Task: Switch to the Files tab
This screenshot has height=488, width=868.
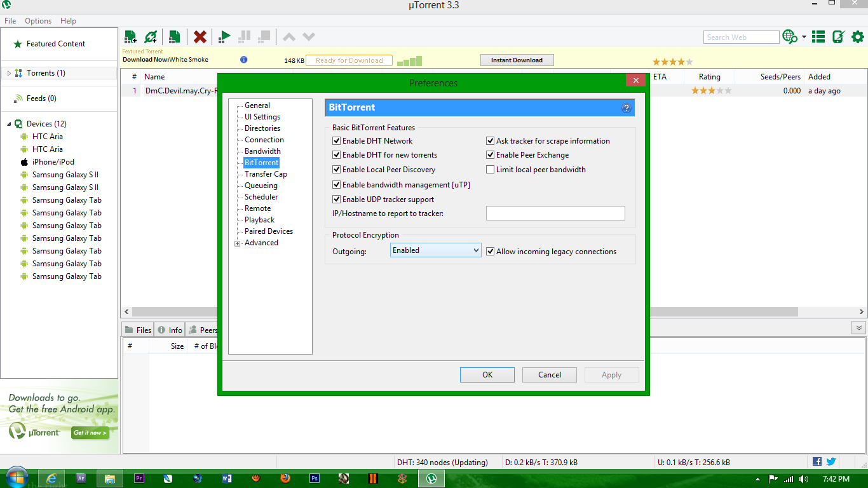Action: pos(138,330)
